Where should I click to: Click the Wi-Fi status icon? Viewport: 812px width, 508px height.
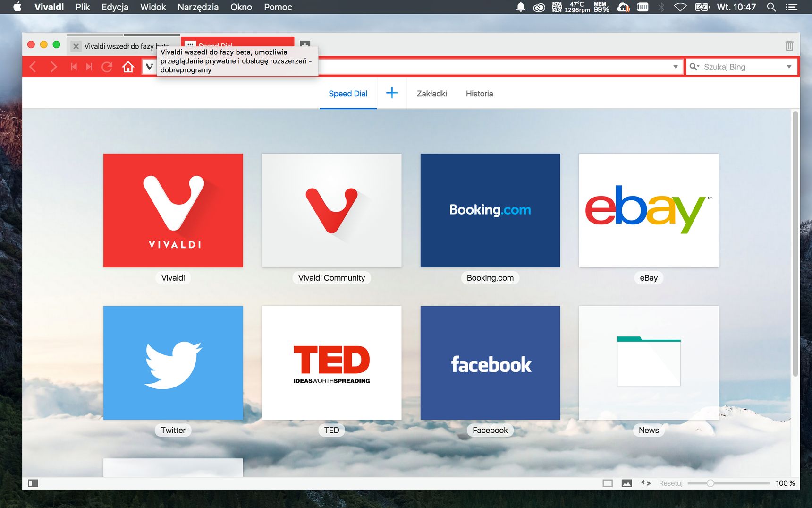[x=680, y=7]
